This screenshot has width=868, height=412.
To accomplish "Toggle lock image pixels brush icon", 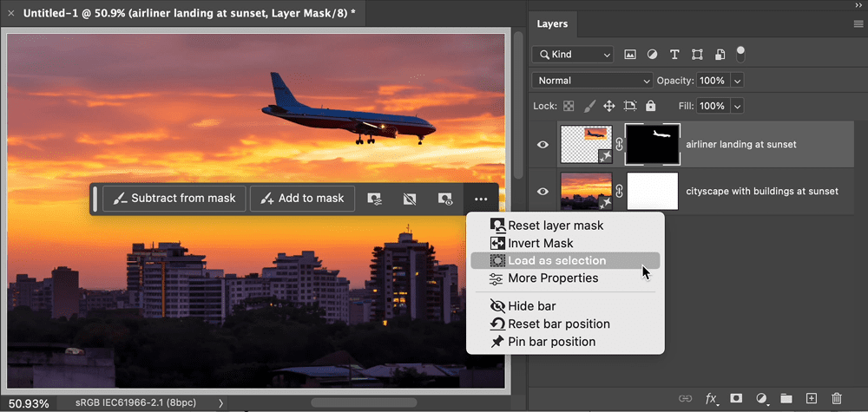I will tap(589, 106).
